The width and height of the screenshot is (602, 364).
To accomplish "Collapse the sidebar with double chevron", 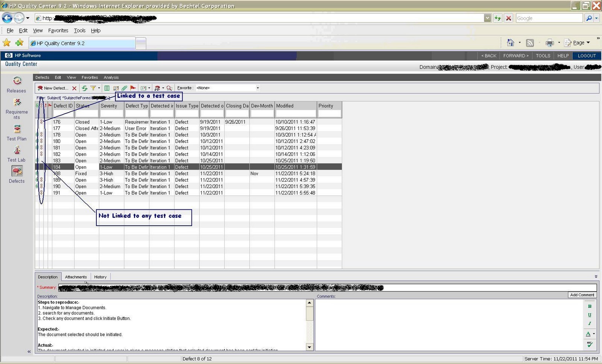I will pos(29,352).
